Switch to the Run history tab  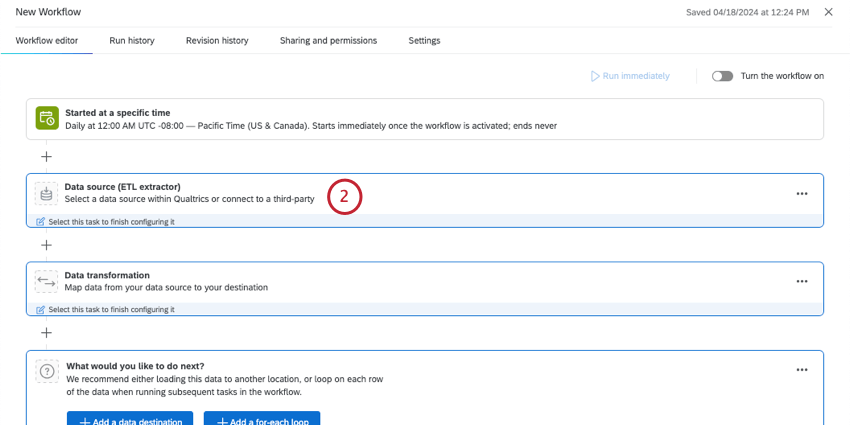point(132,41)
